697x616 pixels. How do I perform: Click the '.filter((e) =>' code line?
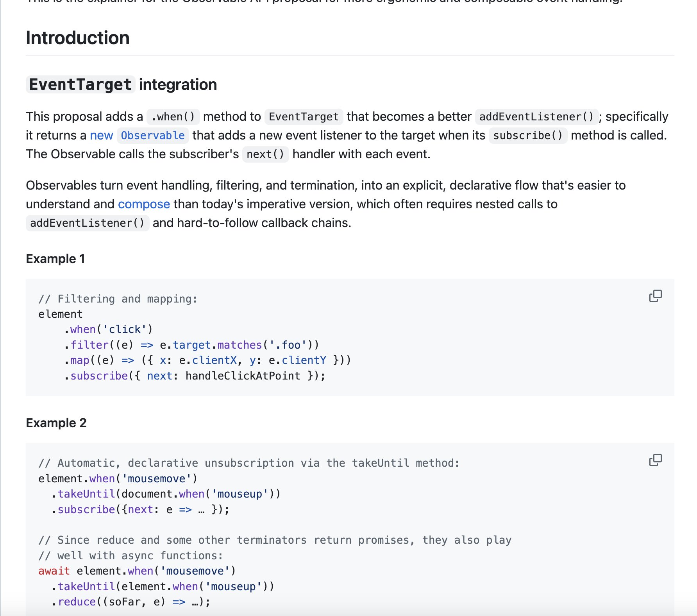[191, 345]
